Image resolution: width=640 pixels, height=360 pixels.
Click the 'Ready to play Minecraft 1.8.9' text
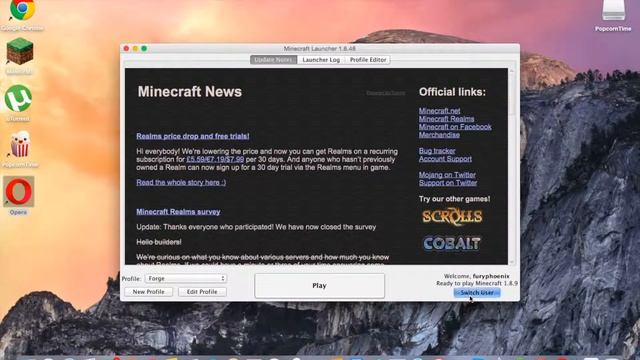(477, 283)
